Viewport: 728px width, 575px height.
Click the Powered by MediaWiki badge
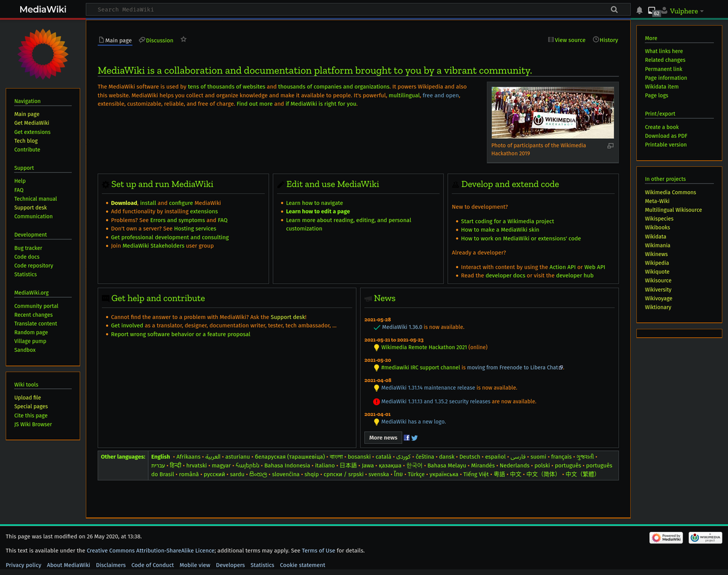pyautogui.click(x=666, y=537)
